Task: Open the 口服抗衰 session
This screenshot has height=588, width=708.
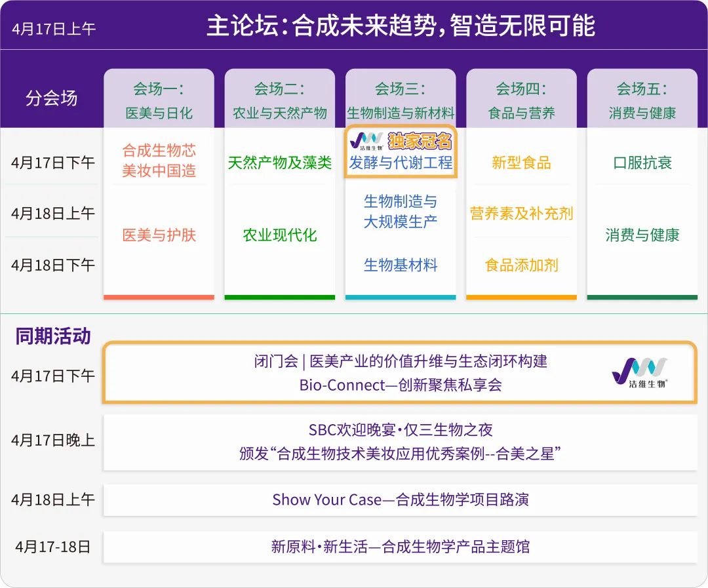Action: [642, 163]
